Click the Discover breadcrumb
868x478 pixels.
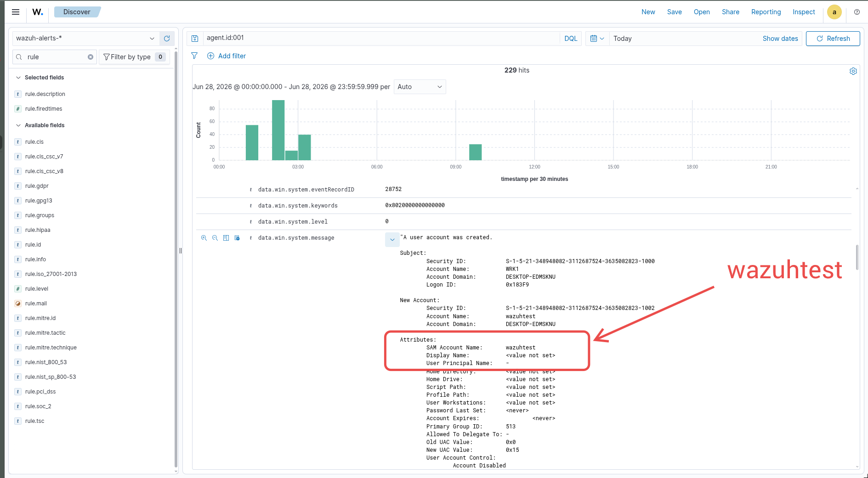click(x=77, y=12)
